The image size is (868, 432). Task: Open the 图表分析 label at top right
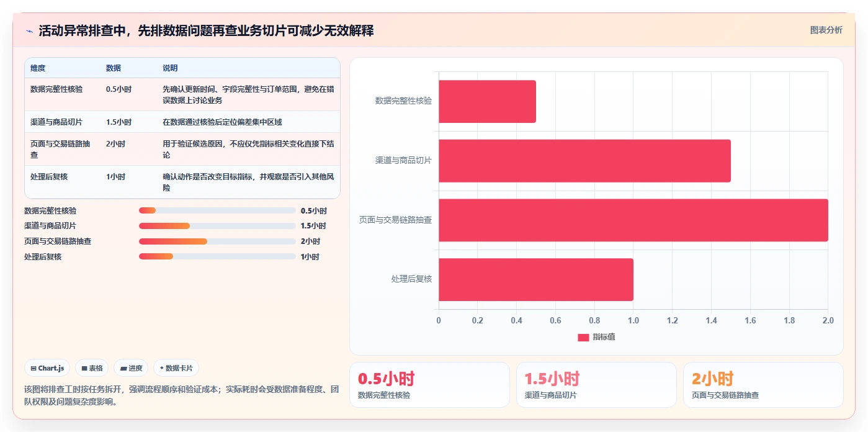826,30
